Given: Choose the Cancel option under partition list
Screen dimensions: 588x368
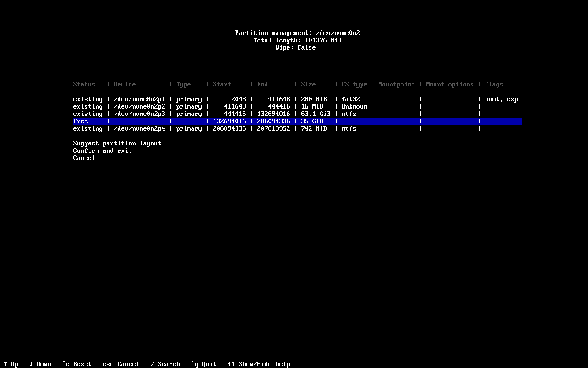Looking at the screenshot, I should pos(84,158).
